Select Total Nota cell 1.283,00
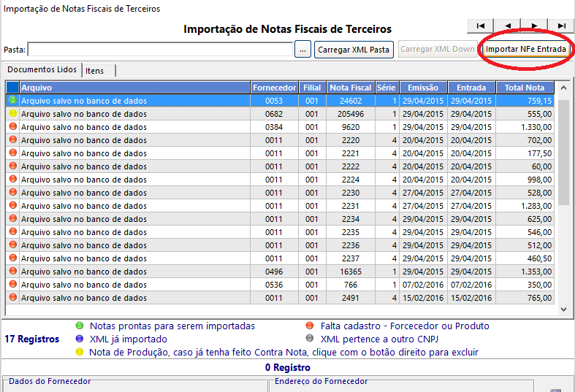 (x=525, y=206)
